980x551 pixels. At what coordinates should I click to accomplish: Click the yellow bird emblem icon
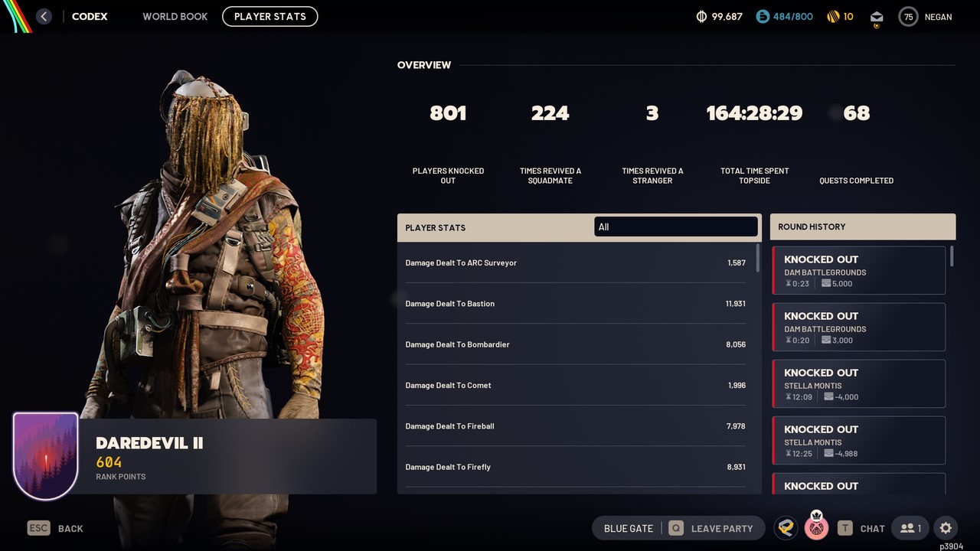pyautogui.click(x=786, y=527)
